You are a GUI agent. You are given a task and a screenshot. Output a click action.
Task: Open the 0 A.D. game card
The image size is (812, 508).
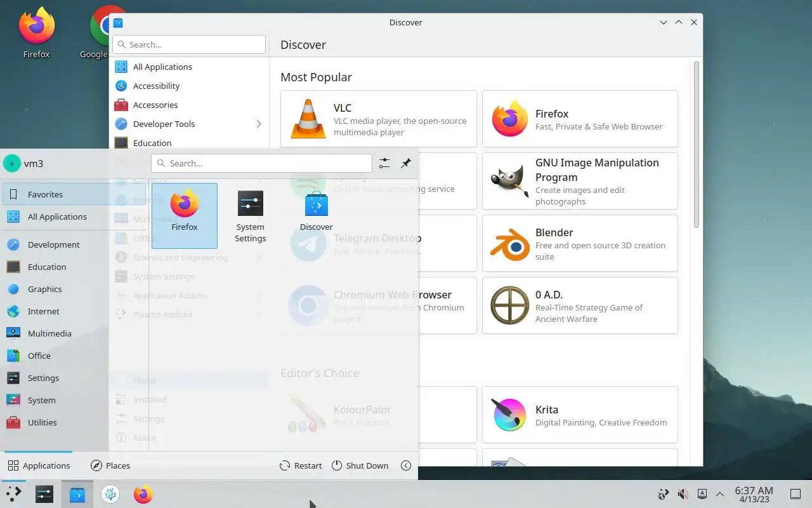coord(580,305)
